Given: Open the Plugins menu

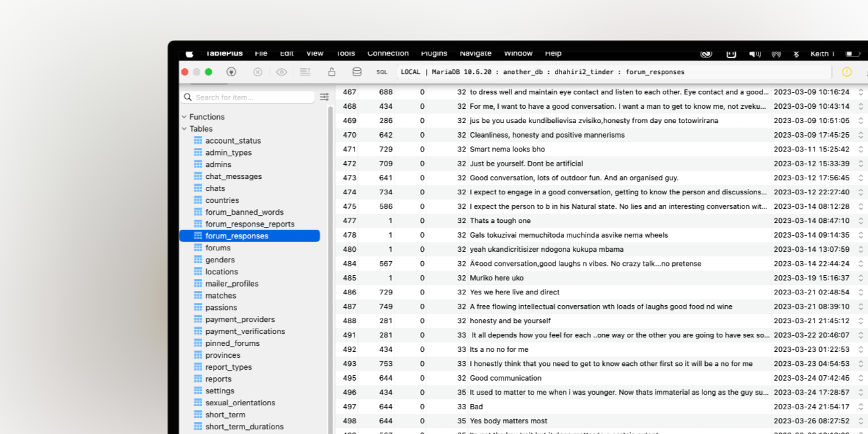Looking at the screenshot, I should click(434, 53).
